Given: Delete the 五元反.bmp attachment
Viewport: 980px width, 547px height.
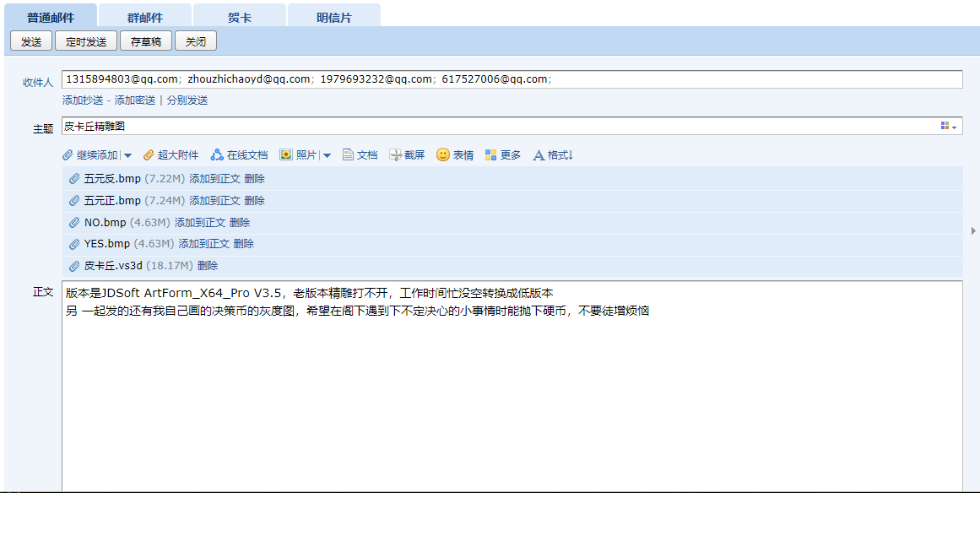Looking at the screenshot, I should pos(254,179).
